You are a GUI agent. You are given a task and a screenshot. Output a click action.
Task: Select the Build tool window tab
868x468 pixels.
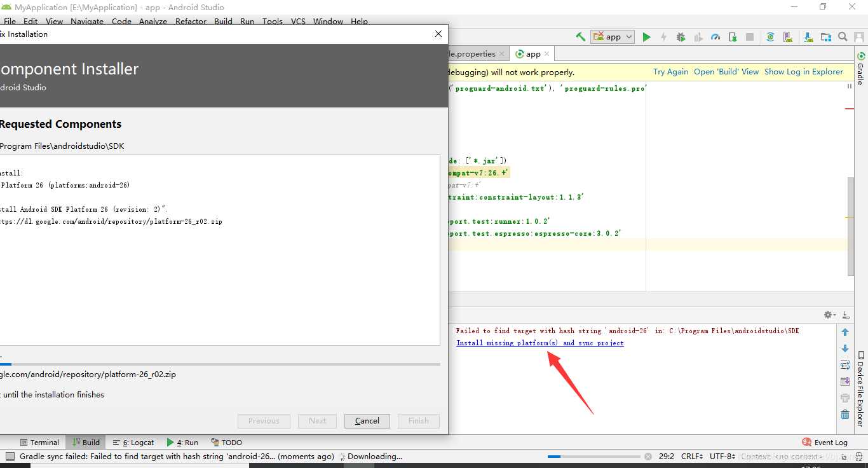86,442
